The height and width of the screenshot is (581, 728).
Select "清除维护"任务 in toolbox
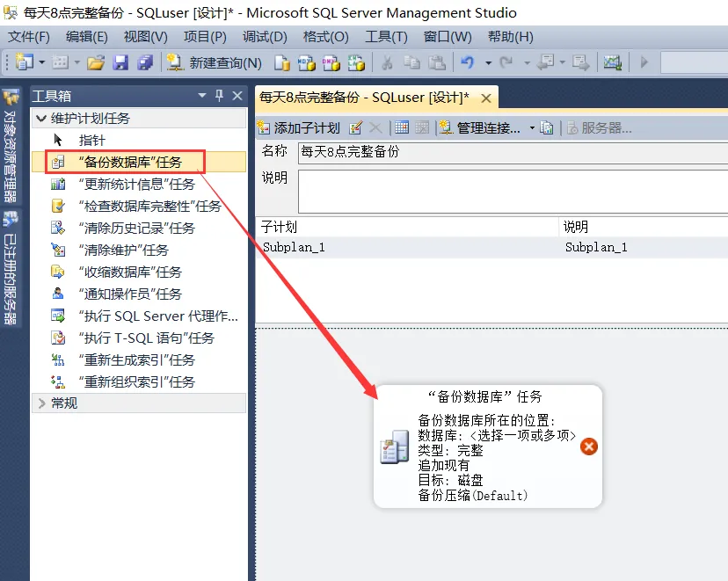(139, 251)
